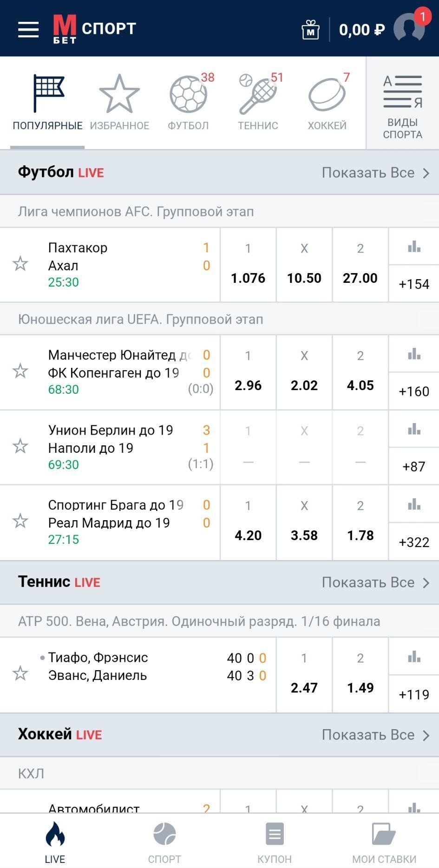Open the hamburger menu
The height and width of the screenshot is (868, 439).
[28, 29]
